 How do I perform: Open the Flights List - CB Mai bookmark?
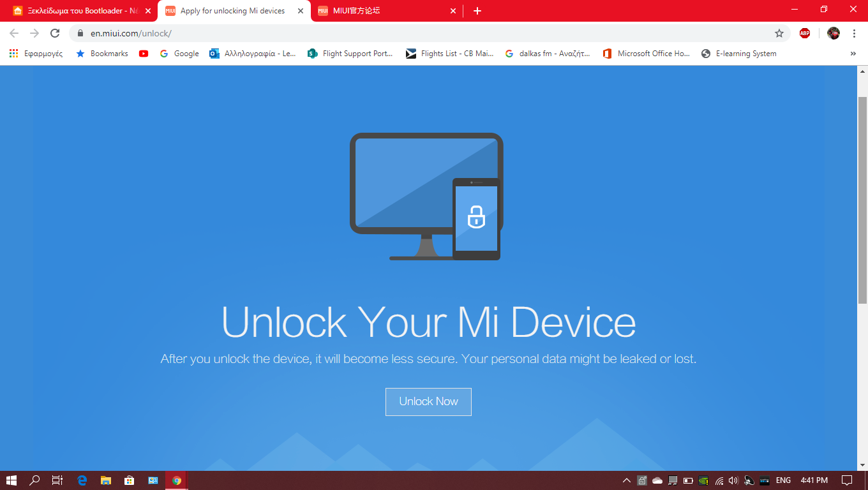pos(450,54)
